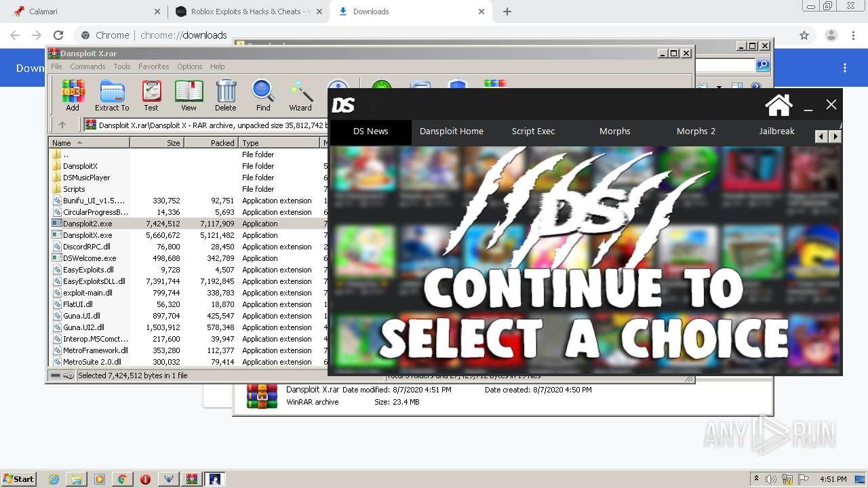Open the Jailbreak tab
Image resolution: width=868 pixels, height=488 pixels.
pos(776,131)
